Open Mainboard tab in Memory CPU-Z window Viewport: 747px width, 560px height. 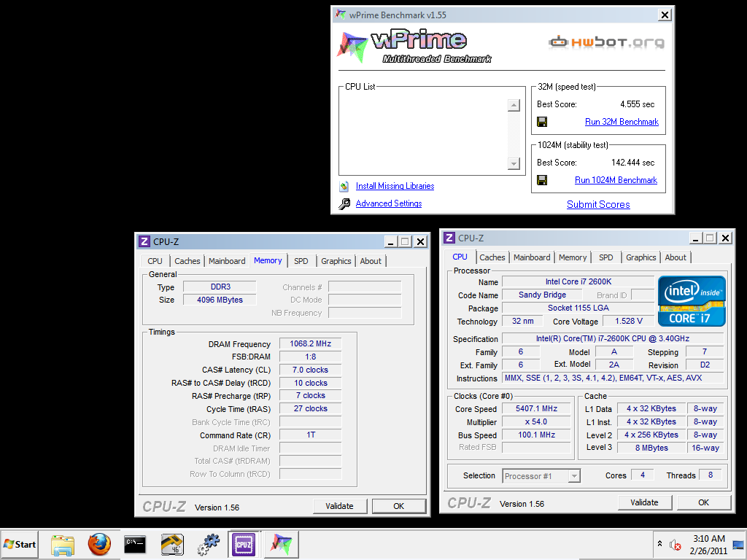227,261
